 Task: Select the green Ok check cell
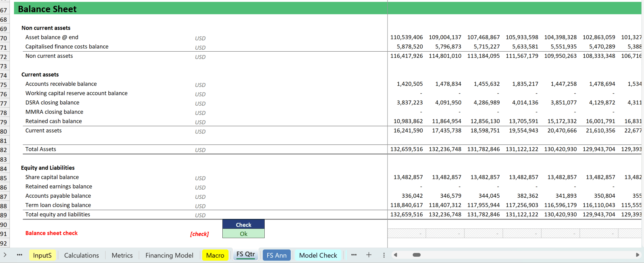click(x=243, y=234)
